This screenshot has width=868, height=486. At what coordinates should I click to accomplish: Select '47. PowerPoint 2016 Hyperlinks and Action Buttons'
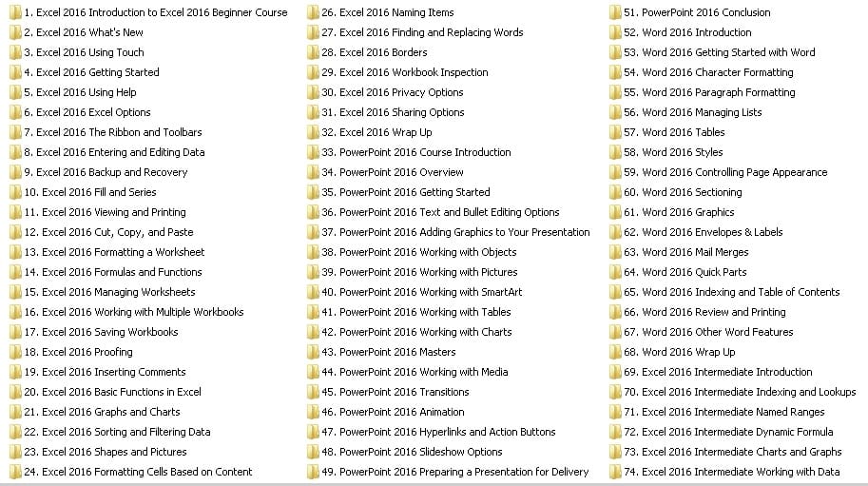[438, 432]
